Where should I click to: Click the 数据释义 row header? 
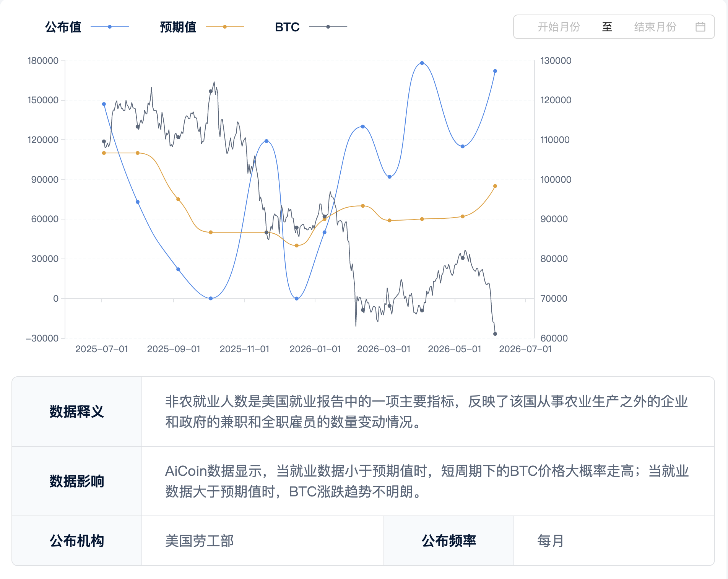pyautogui.click(x=77, y=411)
